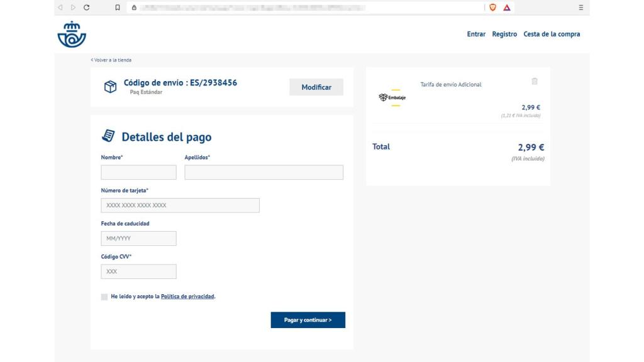
Task: Click the Número de tarjeta input field
Action: click(180, 205)
